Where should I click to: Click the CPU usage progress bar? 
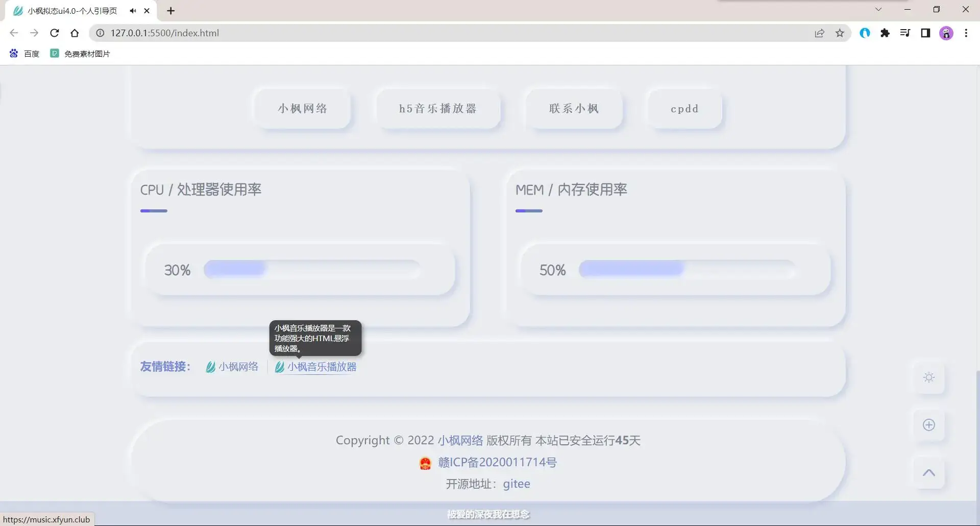(x=311, y=269)
